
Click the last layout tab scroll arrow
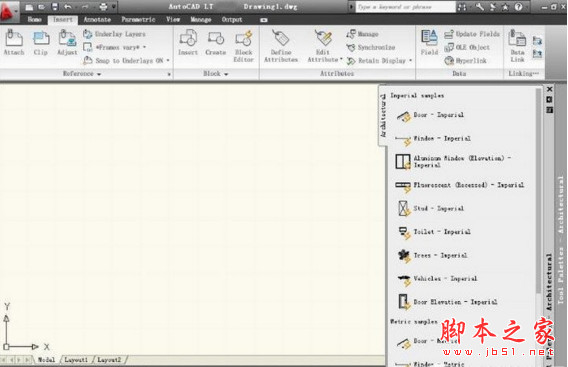coord(28,360)
